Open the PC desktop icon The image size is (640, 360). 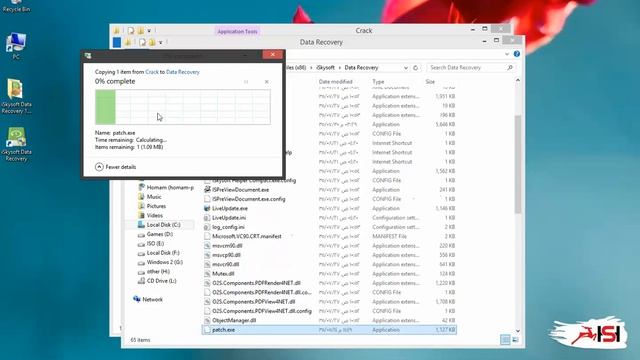16,46
